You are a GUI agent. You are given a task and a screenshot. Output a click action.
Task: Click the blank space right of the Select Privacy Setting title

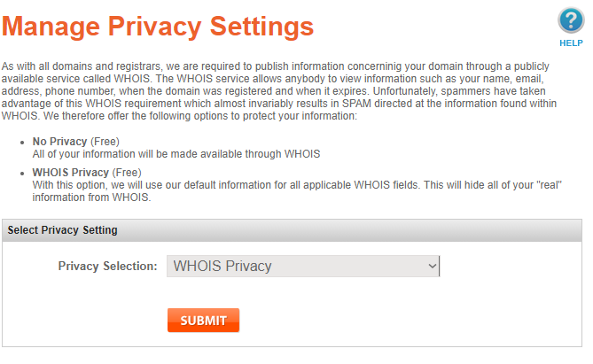(x=355, y=230)
